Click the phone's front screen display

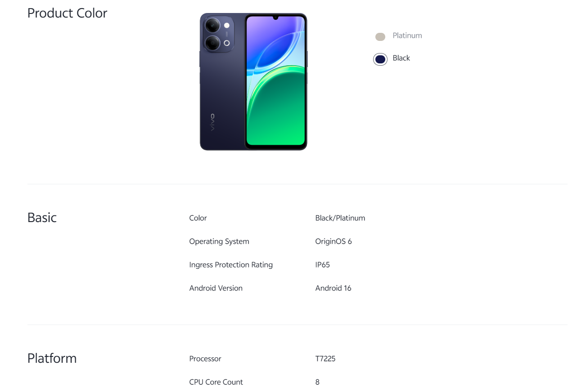[276, 81]
